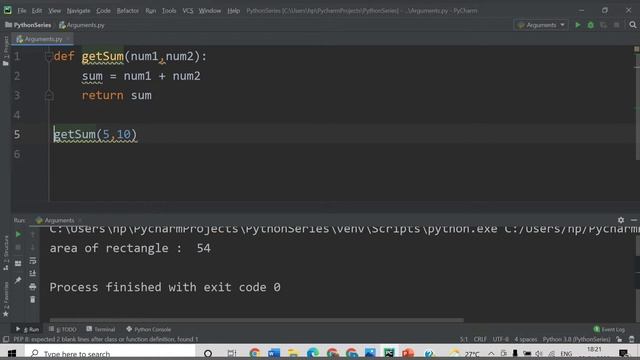Screen dimensions: 640x360
Task: Close the Arguments.py editor tab
Action: pyautogui.click(x=68, y=39)
